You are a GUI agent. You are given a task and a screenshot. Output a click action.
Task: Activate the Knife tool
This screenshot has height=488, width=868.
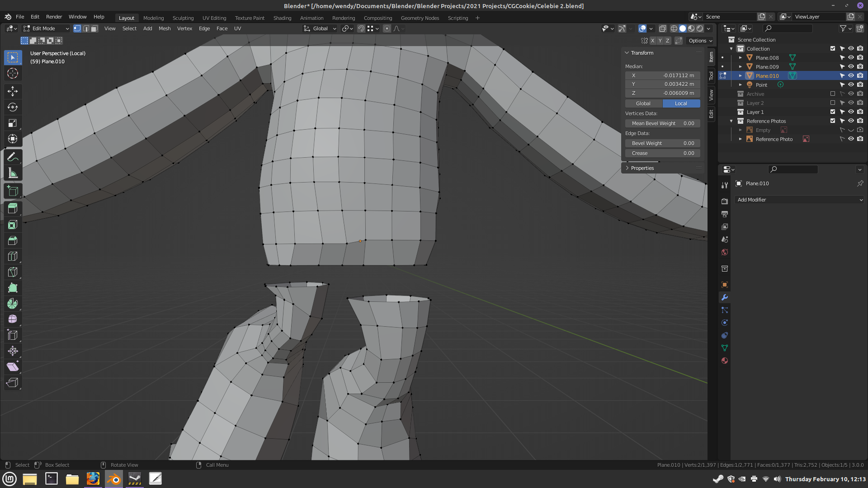tap(13, 272)
